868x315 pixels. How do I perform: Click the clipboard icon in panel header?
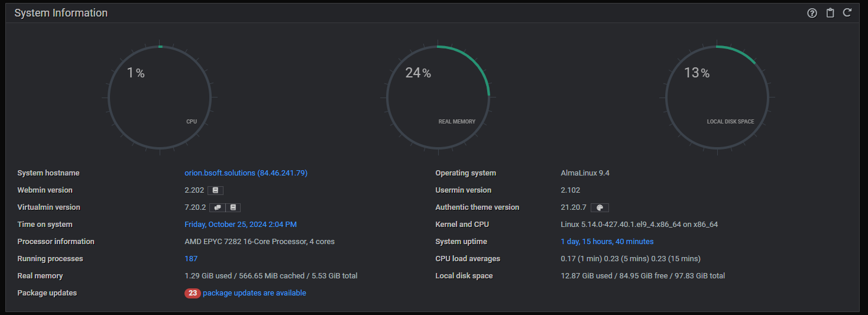[830, 13]
